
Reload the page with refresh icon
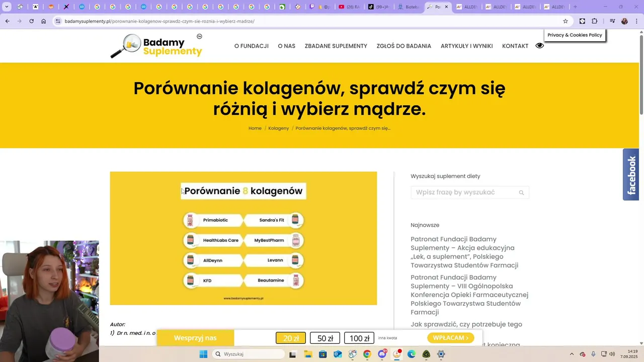[x=31, y=21]
